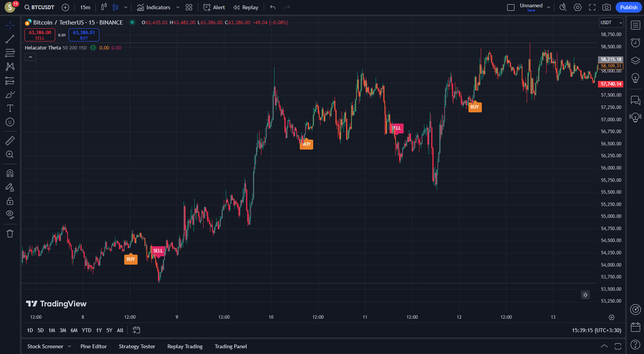
Task: Click the red SELL price button
Action: (x=40, y=35)
